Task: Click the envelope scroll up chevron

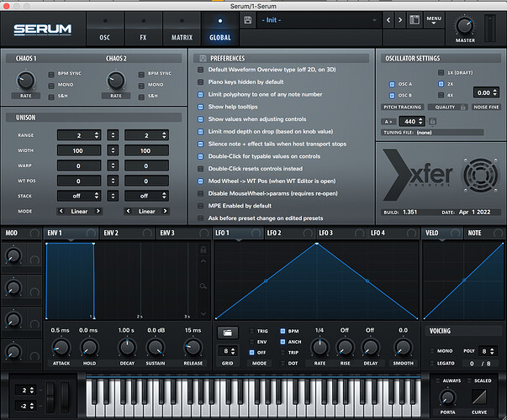Action: [x=203, y=261]
